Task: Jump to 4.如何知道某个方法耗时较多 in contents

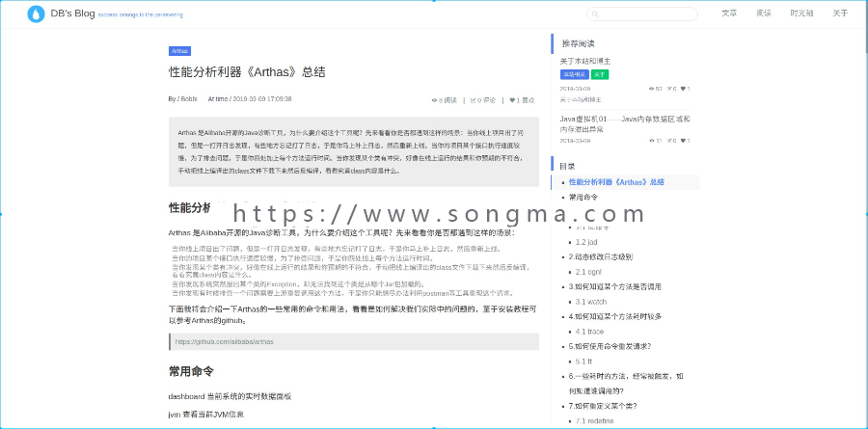Action: pos(615,316)
